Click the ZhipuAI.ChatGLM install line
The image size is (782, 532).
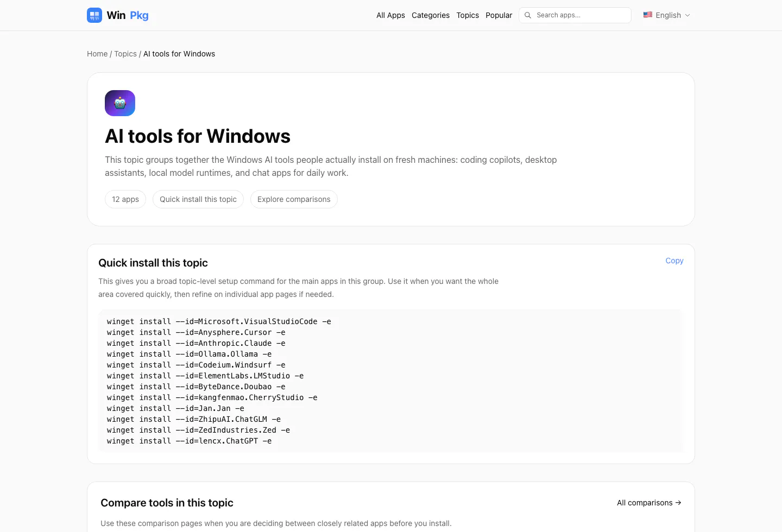coord(194,419)
